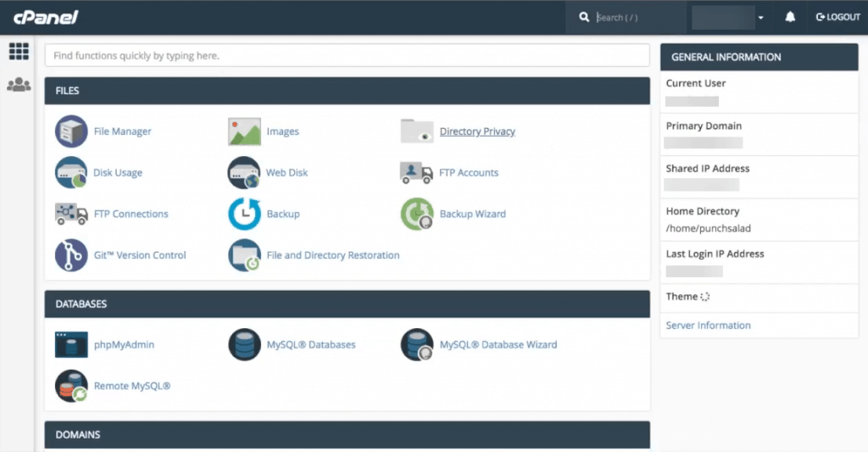Open the home grid icon in sidebar
The width and height of the screenshot is (868, 452).
click(19, 52)
